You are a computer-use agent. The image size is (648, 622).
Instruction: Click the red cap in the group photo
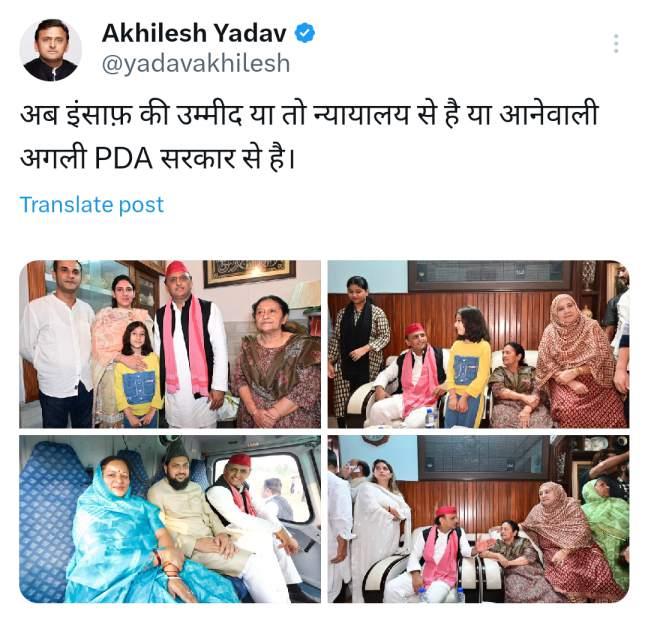(x=177, y=268)
